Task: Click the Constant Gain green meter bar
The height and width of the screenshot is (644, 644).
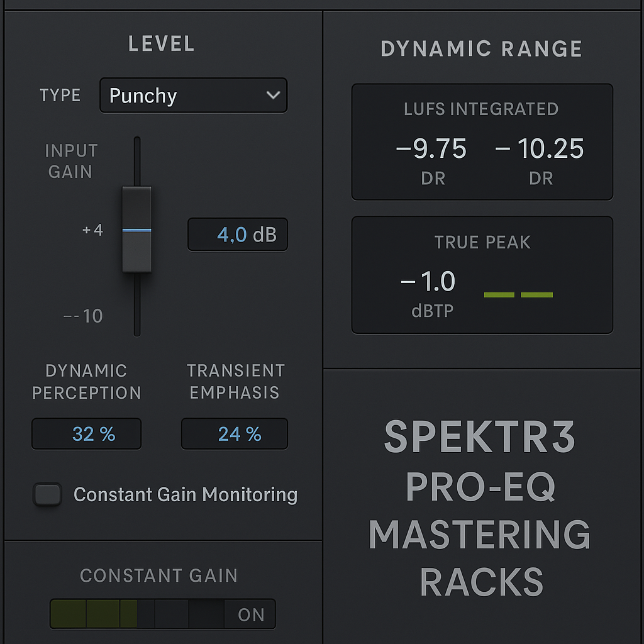Action: click(x=93, y=614)
